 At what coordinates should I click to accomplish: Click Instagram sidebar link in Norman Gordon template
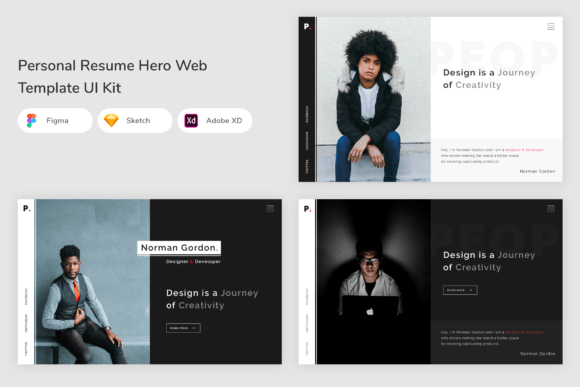pos(26,323)
